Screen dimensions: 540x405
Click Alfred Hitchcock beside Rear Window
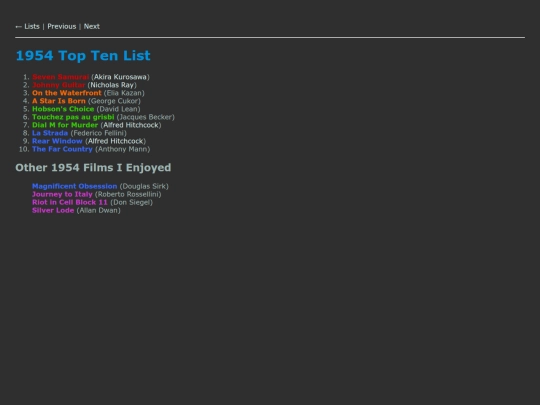tap(115, 141)
